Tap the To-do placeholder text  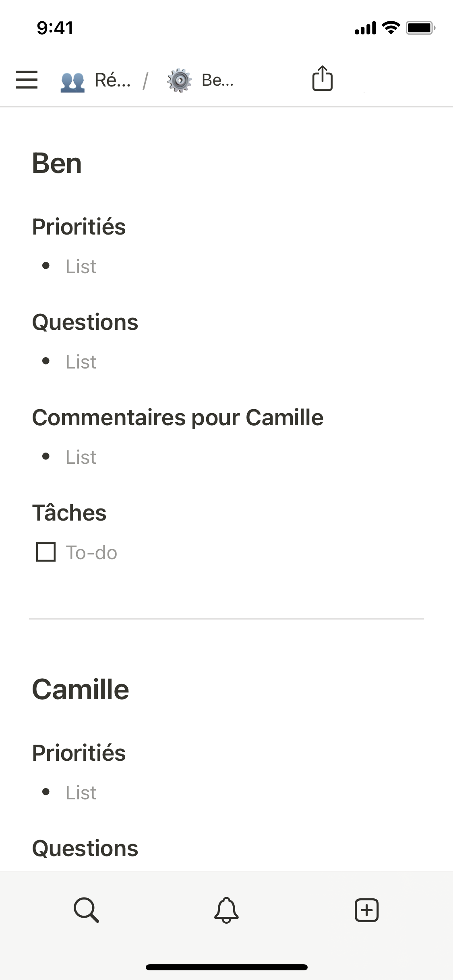pos(91,553)
